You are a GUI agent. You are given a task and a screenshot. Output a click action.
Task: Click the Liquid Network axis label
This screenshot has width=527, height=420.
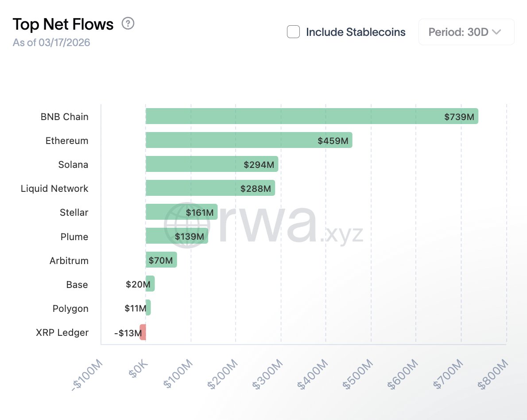coord(54,188)
